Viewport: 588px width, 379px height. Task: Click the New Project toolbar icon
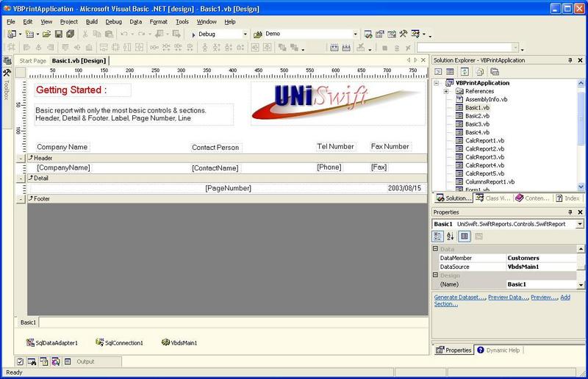point(12,34)
